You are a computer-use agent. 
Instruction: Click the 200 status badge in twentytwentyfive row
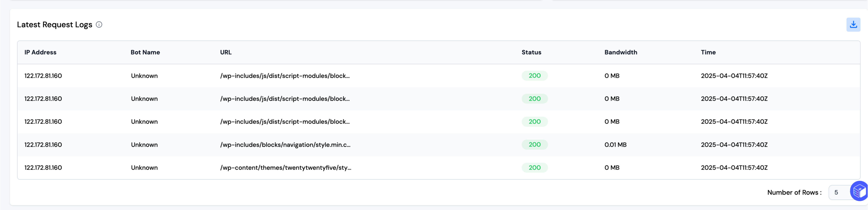click(x=534, y=168)
